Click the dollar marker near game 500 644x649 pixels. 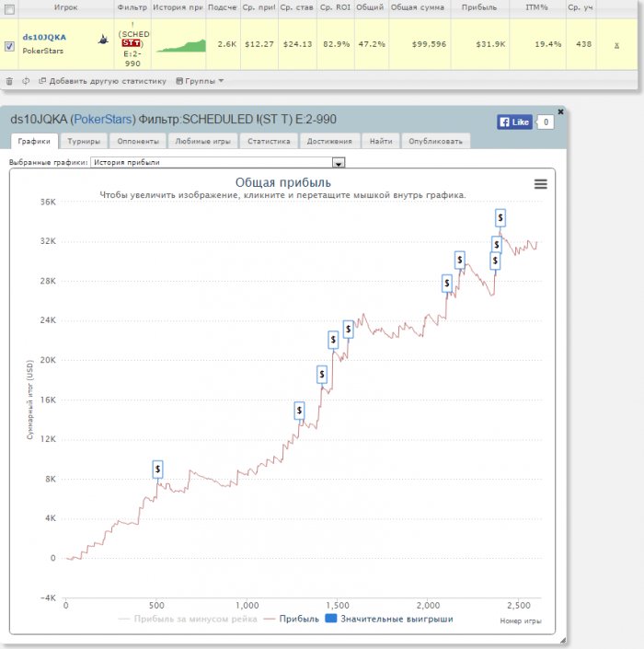[x=157, y=469]
